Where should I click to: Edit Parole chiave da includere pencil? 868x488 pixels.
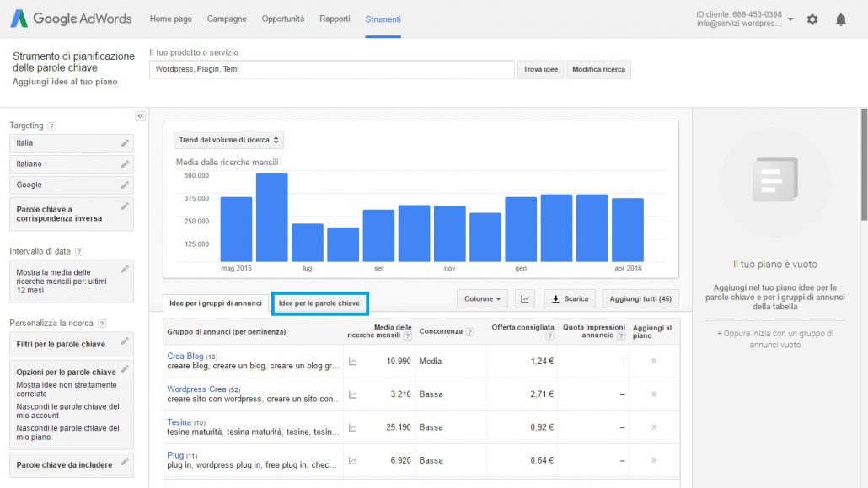pos(125,461)
